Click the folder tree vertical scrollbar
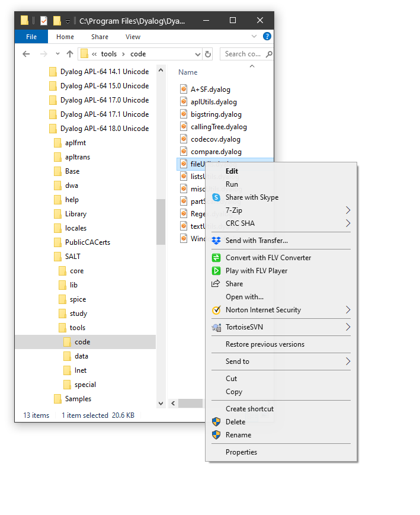The width and height of the screenshot is (420, 515). click(x=161, y=222)
